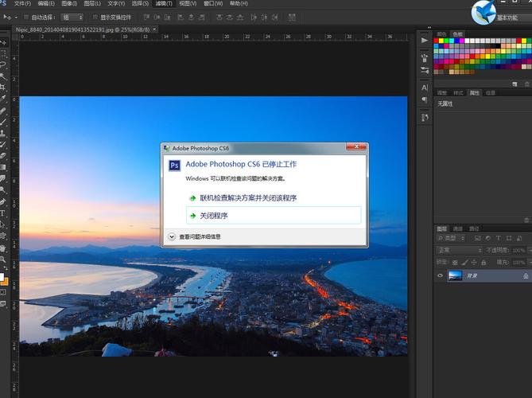Click the pixel layer filter icon
Viewport: 532px width, 398px height.
pos(477,238)
